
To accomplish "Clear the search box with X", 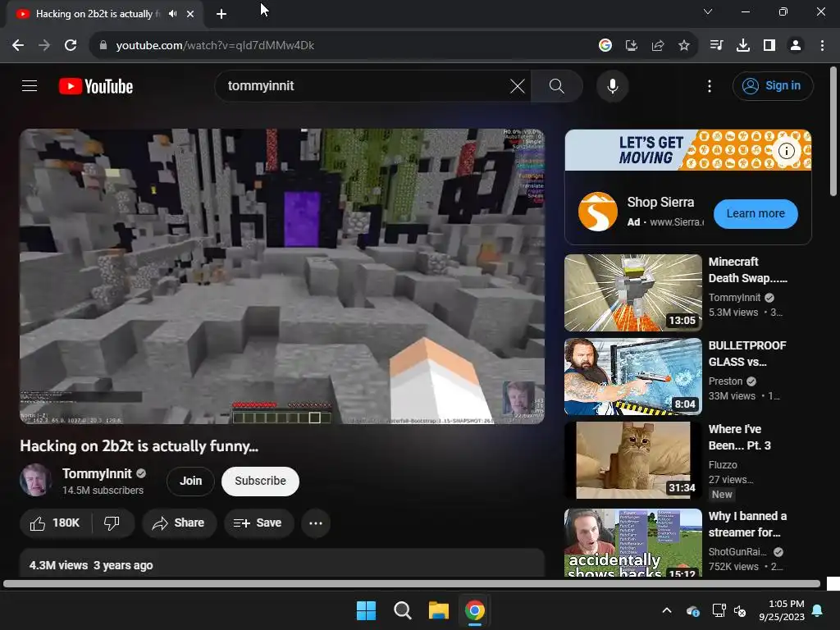I will [x=517, y=85].
